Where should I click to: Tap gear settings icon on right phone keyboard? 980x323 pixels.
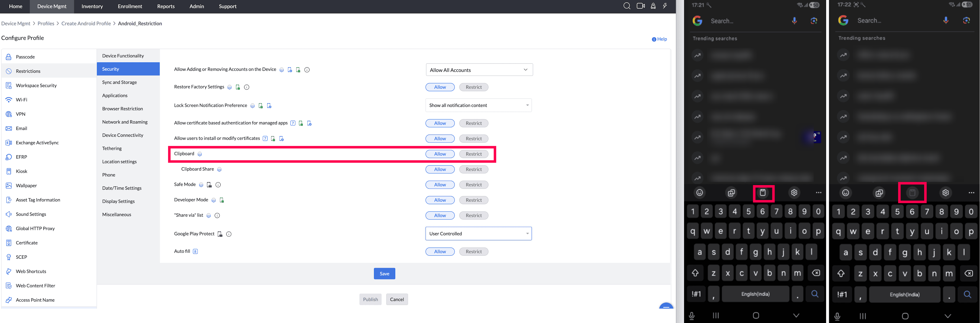click(x=945, y=193)
